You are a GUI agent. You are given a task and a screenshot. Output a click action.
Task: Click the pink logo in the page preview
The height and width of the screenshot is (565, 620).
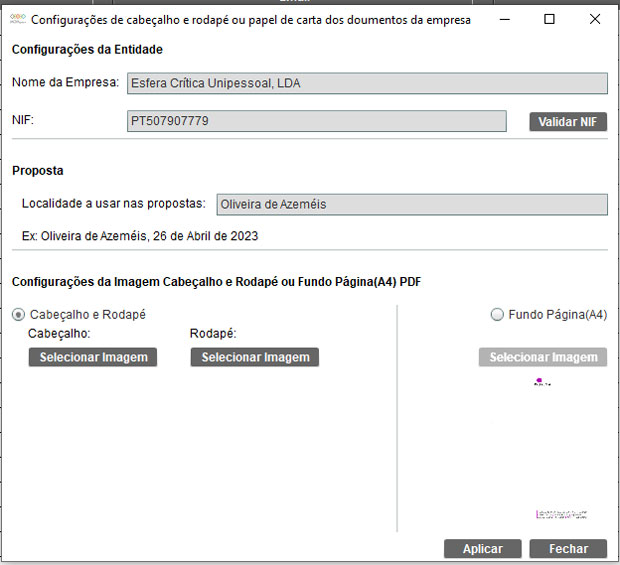[539, 382]
